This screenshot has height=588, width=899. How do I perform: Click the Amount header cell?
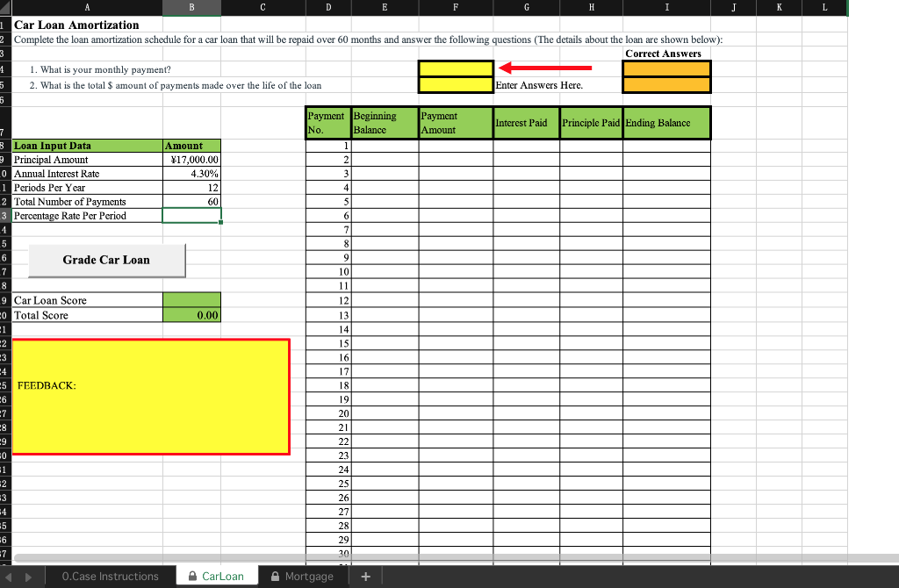coord(191,146)
